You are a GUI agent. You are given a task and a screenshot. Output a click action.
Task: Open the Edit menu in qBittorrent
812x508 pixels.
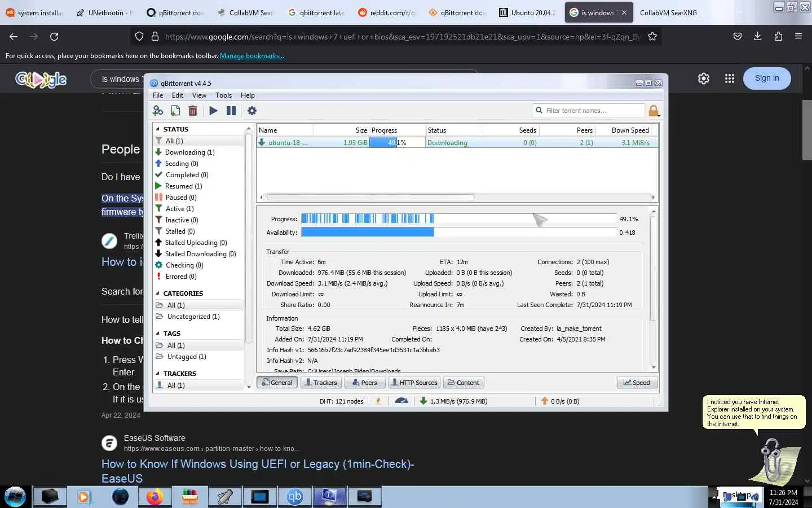178,95
